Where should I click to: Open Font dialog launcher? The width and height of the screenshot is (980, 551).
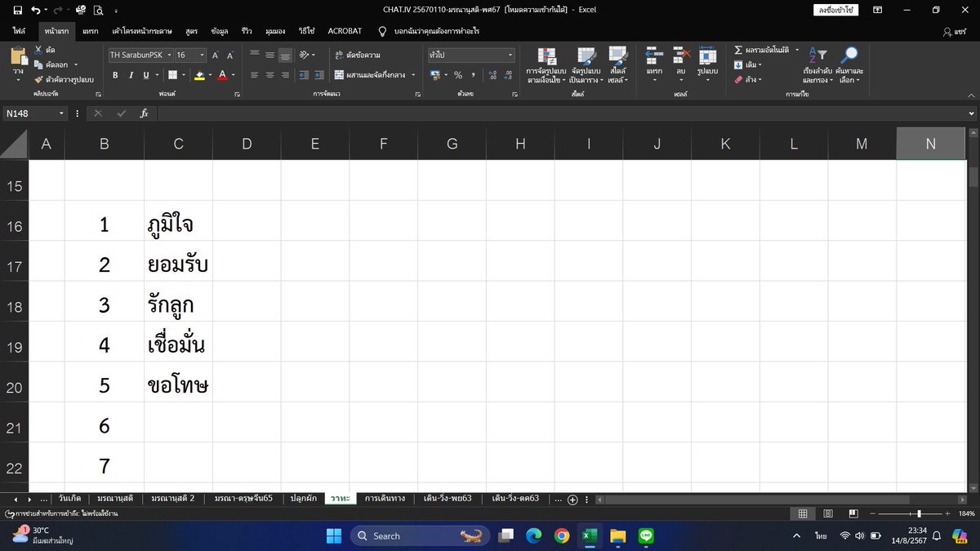click(237, 95)
